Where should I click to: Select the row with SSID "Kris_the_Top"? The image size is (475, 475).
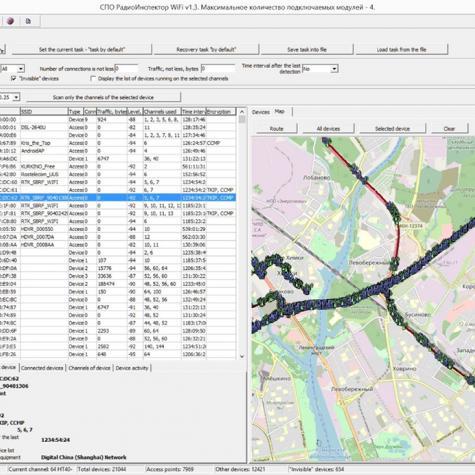(118, 143)
